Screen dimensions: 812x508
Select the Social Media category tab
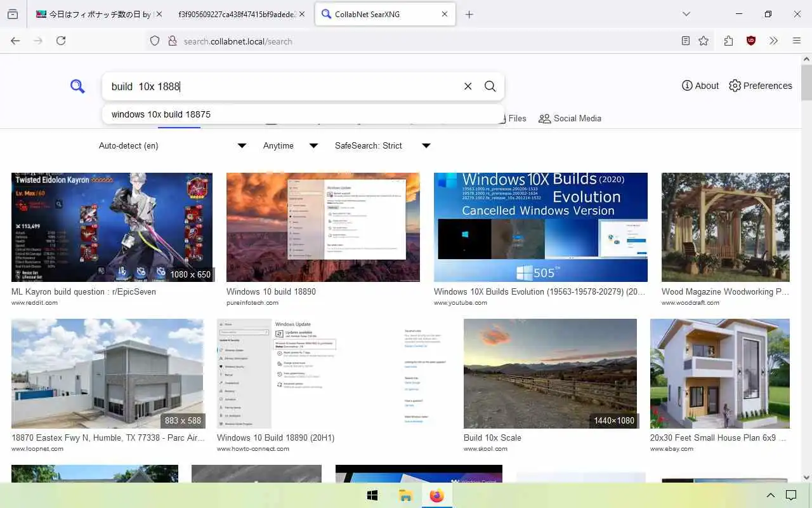570,118
